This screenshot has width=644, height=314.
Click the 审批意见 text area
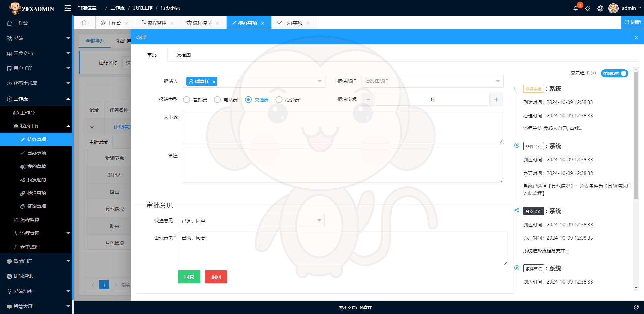tap(343, 249)
